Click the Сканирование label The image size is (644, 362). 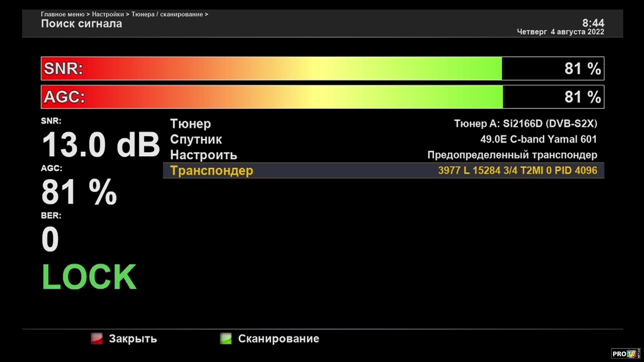pyautogui.click(x=278, y=339)
